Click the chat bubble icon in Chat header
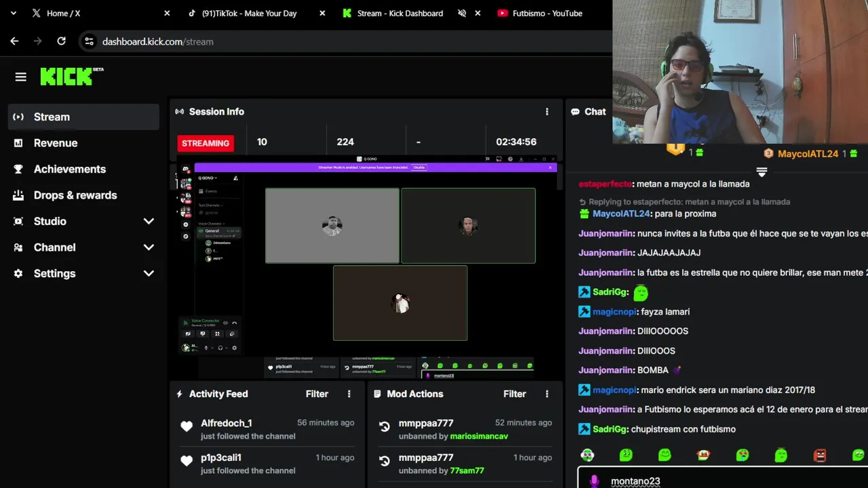 click(x=575, y=112)
